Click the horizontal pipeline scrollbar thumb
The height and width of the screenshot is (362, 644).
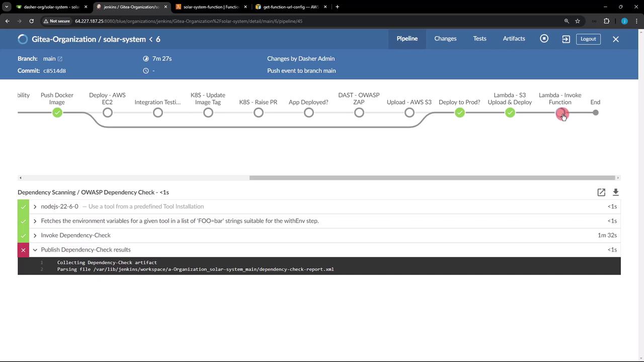[432, 177]
